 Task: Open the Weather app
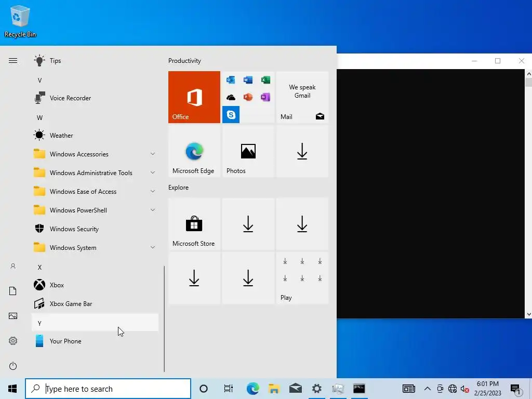tap(95, 136)
